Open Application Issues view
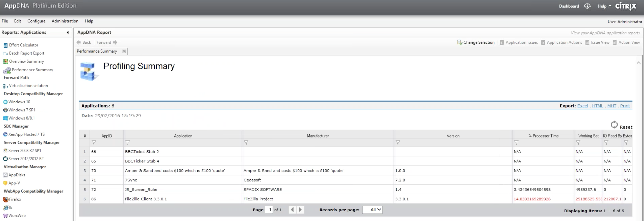This screenshot has height=221, width=644. coord(519,42)
